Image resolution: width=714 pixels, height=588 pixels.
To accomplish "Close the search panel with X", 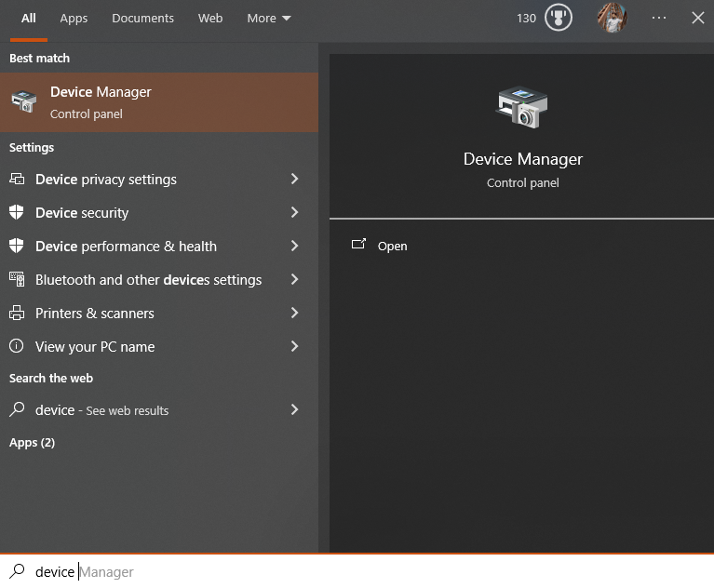I will [x=697, y=18].
